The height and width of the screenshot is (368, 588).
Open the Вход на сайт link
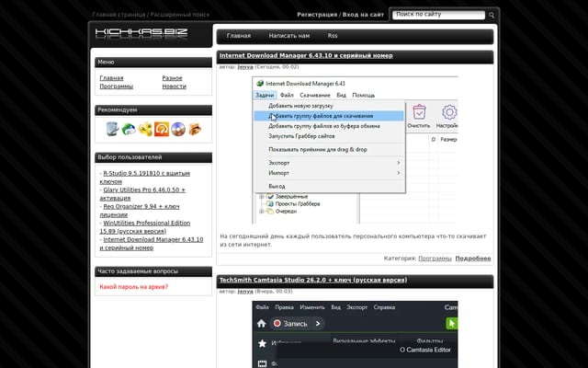[363, 15]
